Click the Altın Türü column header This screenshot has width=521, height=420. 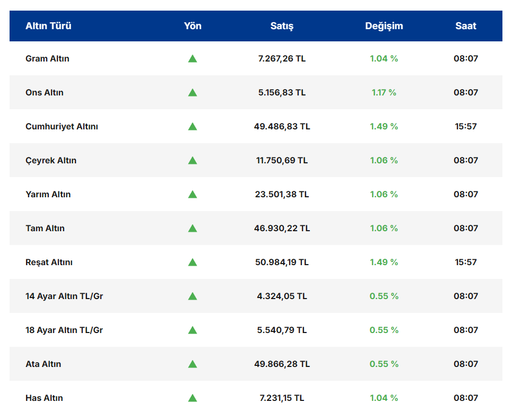(x=48, y=26)
